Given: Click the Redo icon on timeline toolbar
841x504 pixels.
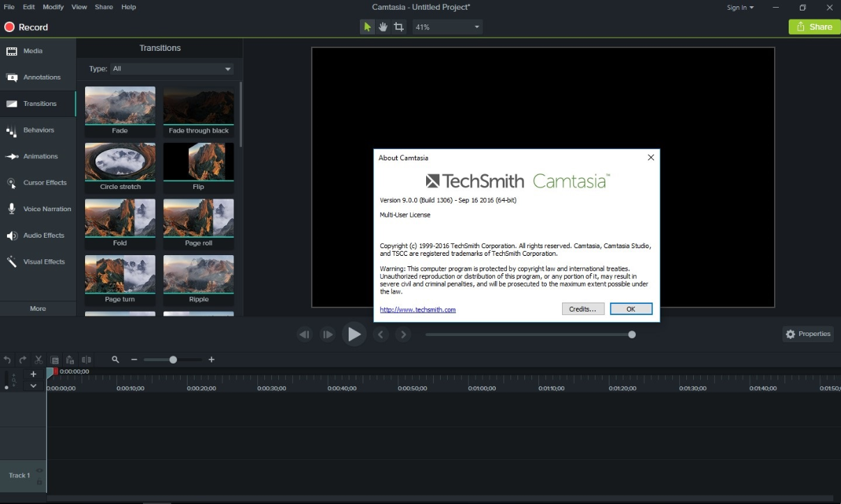Looking at the screenshot, I should (x=22, y=360).
